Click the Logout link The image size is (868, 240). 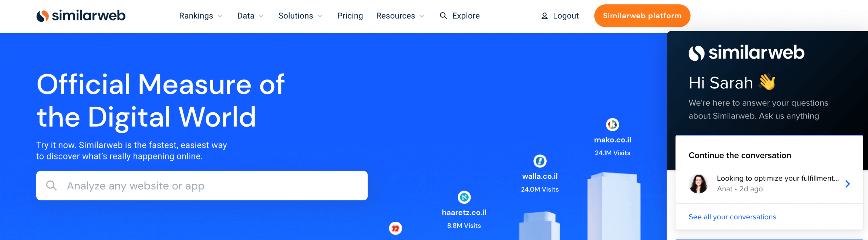click(x=566, y=16)
